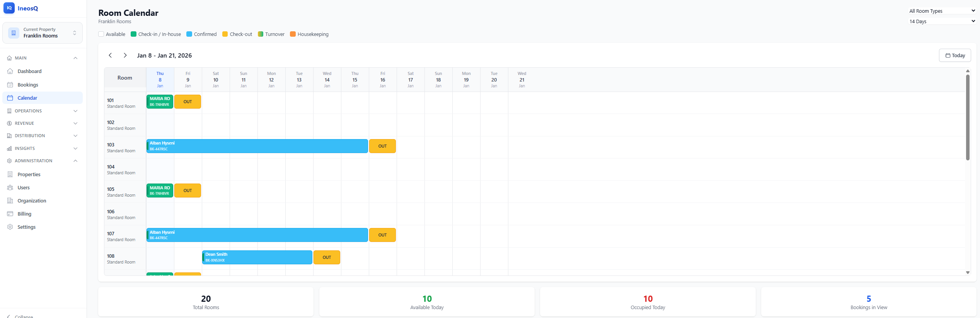
Task: Expand the DISTRIBUTION section
Action: (43, 136)
